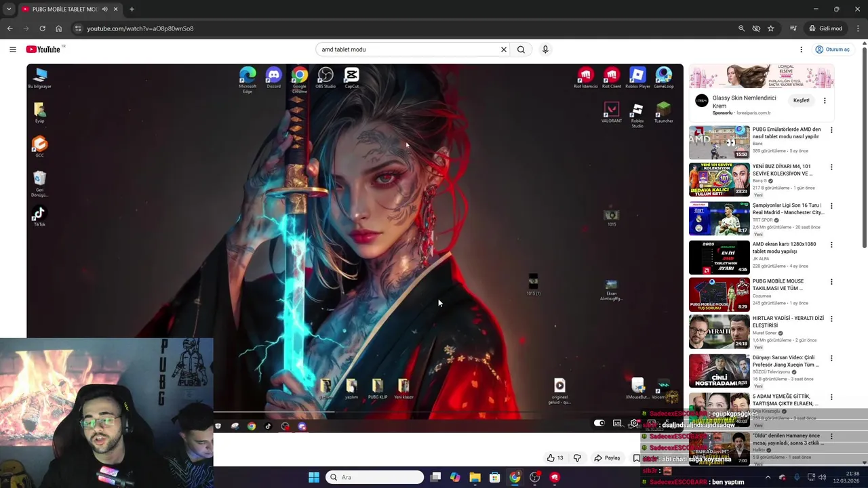
Task: Open YouTube settings three-dot menu
Action: pyautogui.click(x=801, y=49)
